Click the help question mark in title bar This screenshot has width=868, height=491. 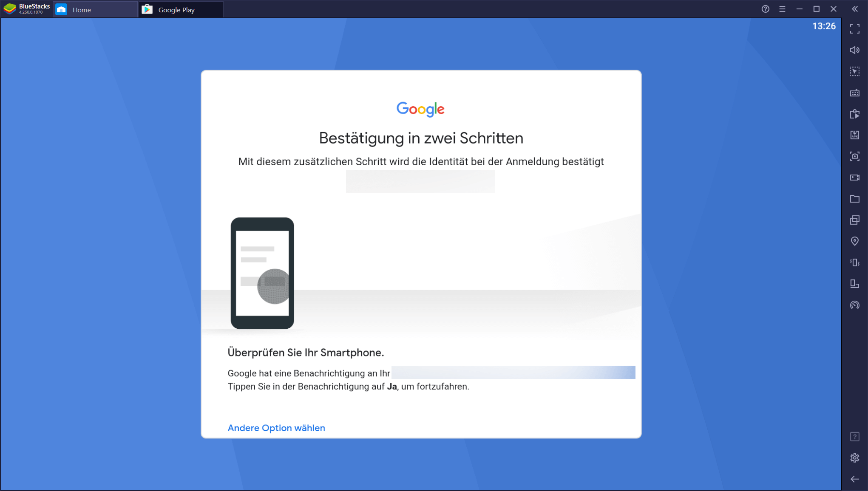[765, 9]
